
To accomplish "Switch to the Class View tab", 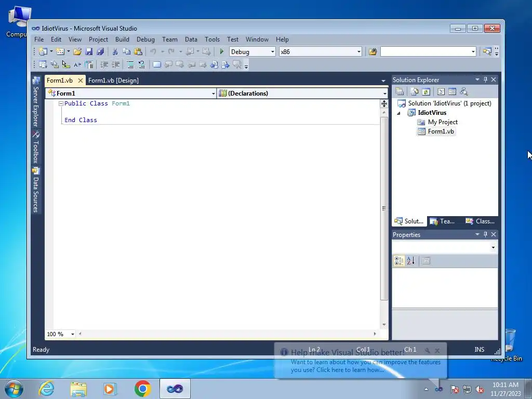I will tap(480, 221).
